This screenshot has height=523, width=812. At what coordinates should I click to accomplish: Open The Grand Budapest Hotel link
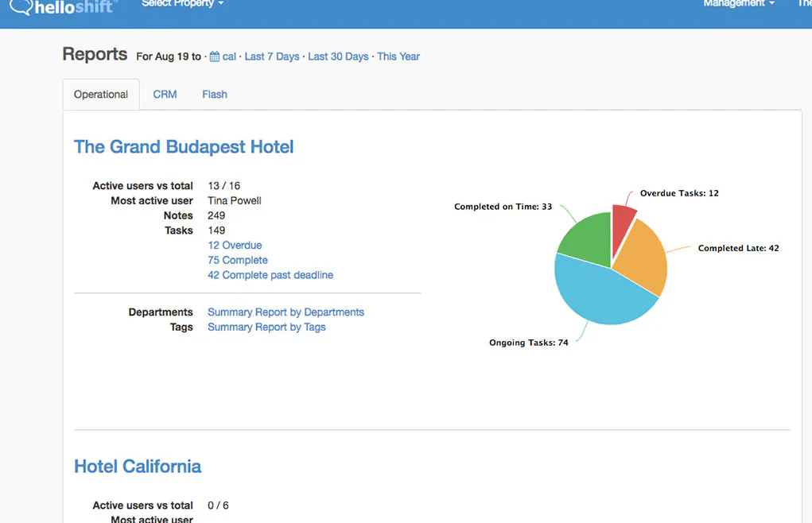(184, 147)
